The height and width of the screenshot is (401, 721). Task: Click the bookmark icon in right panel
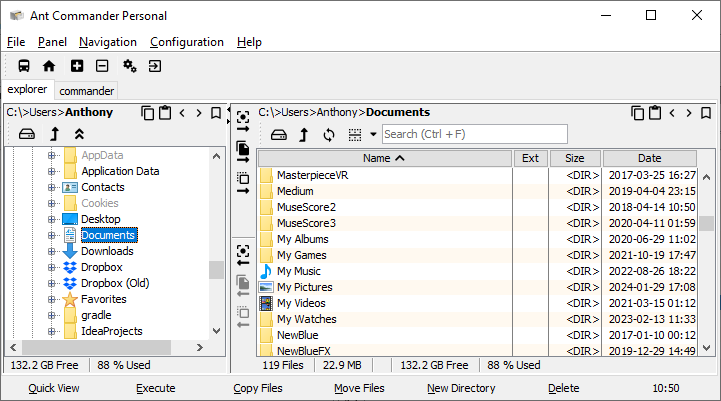[x=706, y=113]
